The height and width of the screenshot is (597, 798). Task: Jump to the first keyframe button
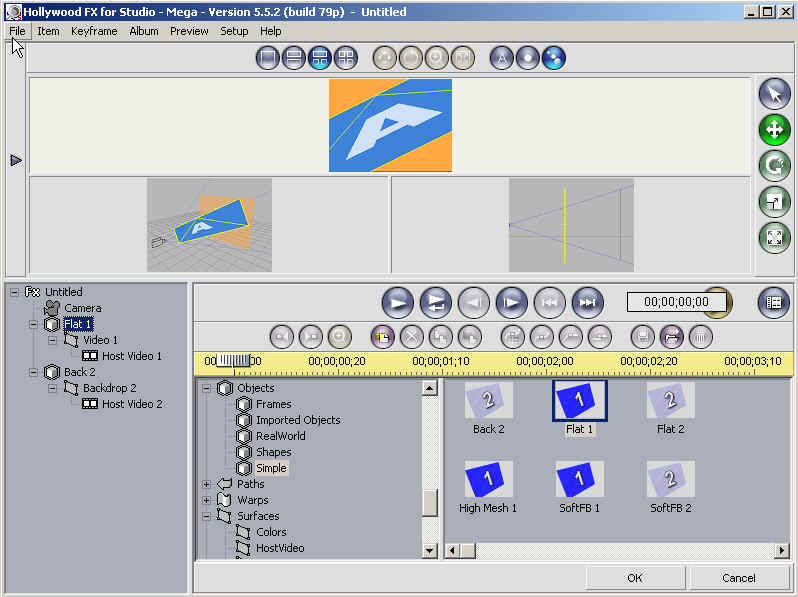pos(550,303)
